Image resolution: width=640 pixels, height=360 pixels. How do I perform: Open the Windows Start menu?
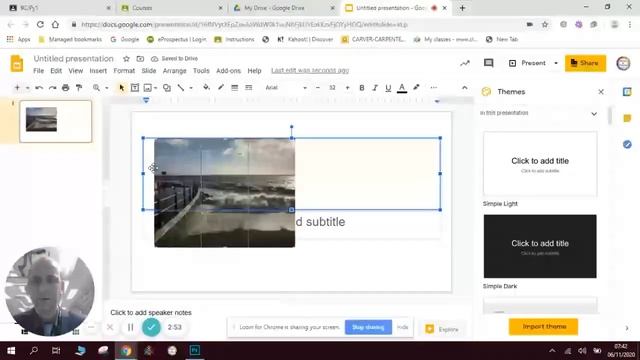pos(11,351)
